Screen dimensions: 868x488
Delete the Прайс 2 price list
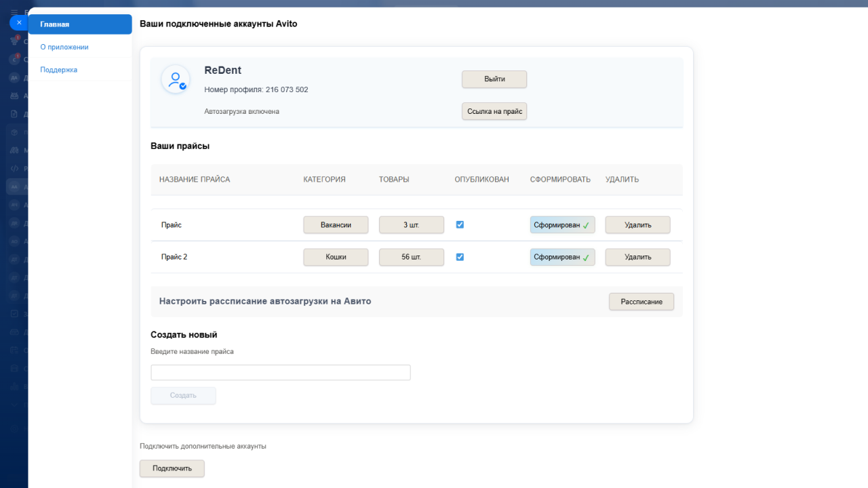pyautogui.click(x=637, y=258)
